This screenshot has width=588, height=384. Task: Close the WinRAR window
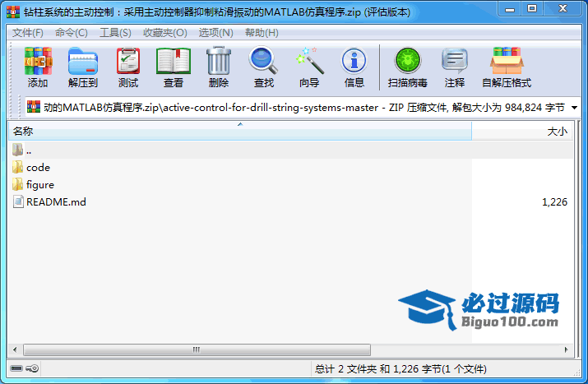coord(563,9)
